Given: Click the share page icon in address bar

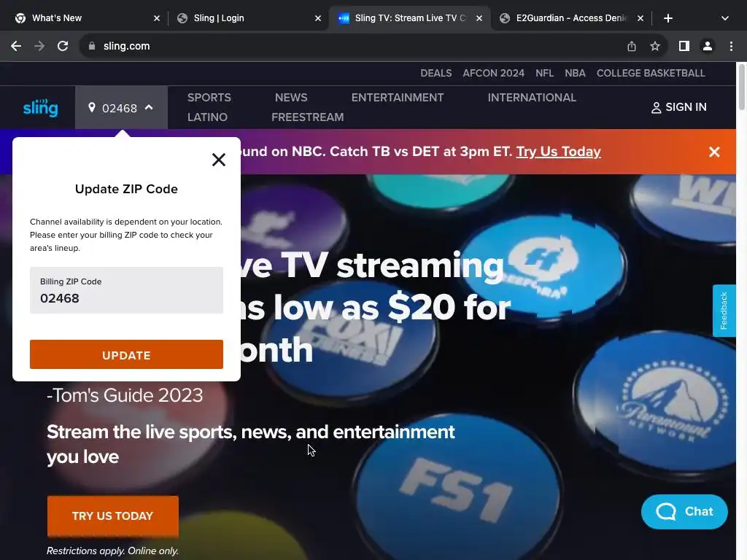Looking at the screenshot, I should [x=632, y=46].
